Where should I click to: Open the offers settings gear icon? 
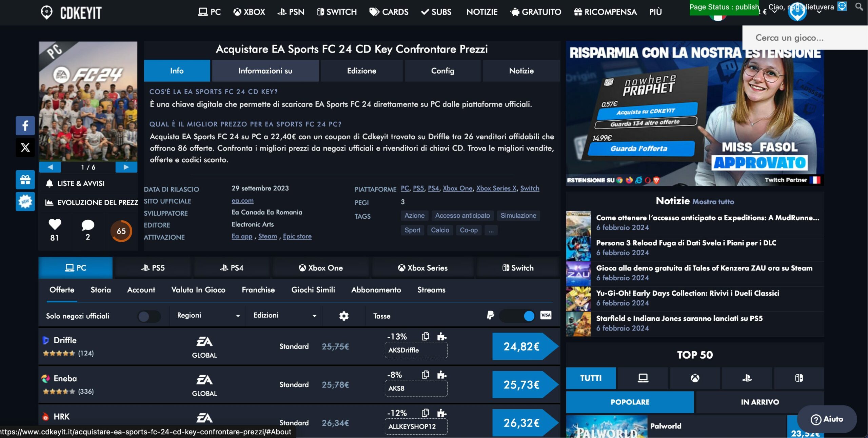tap(344, 316)
